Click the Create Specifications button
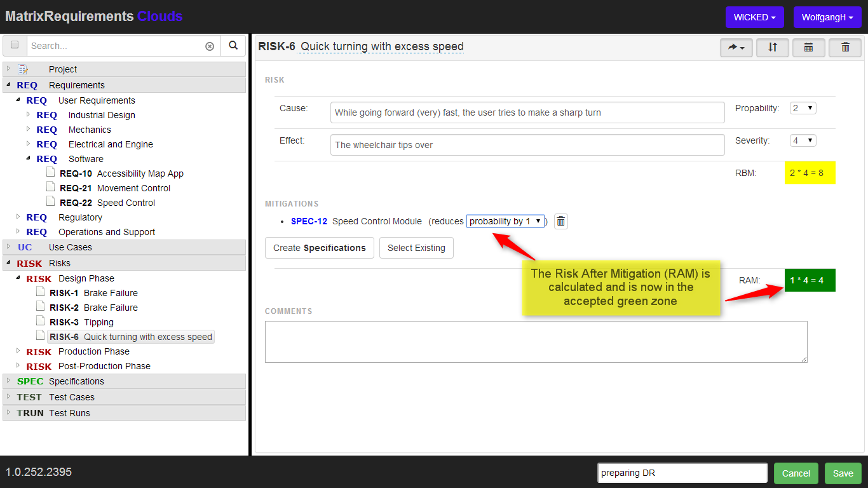Viewport: 868px width, 488px height. click(320, 248)
